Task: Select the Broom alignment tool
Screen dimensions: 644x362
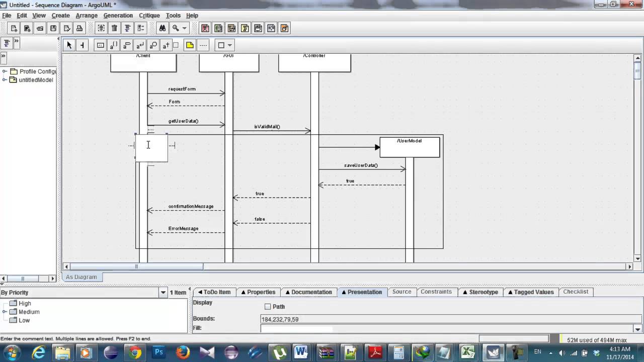Action: (x=83, y=45)
